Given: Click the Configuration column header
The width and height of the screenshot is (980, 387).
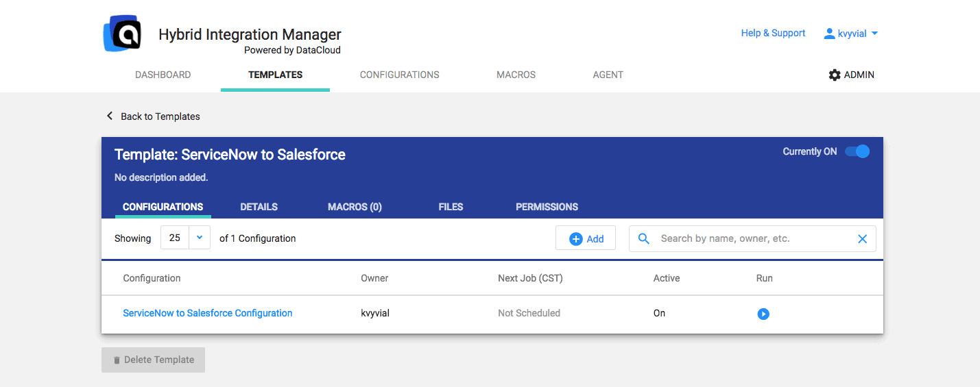Looking at the screenshot, I should (x=152, y=278).
